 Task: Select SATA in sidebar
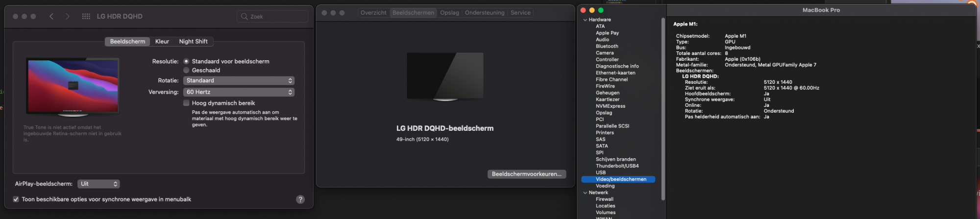(x=602, y=146)
